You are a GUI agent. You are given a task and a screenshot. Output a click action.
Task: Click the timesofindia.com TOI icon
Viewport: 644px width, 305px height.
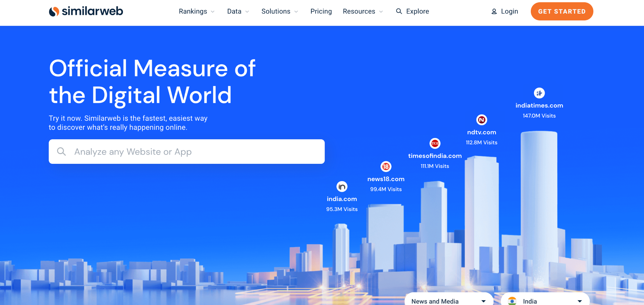(x=435, y=143)
